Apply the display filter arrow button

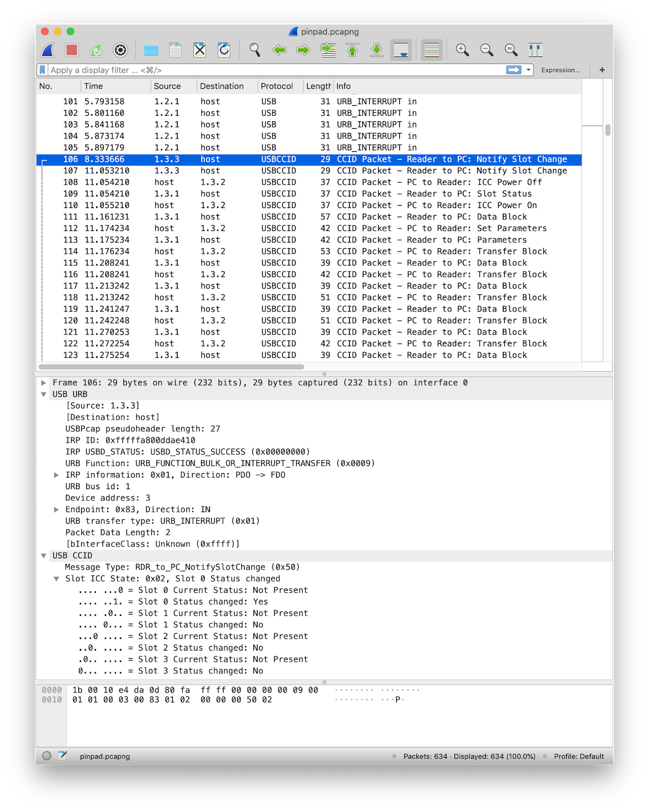click(514, 70)
